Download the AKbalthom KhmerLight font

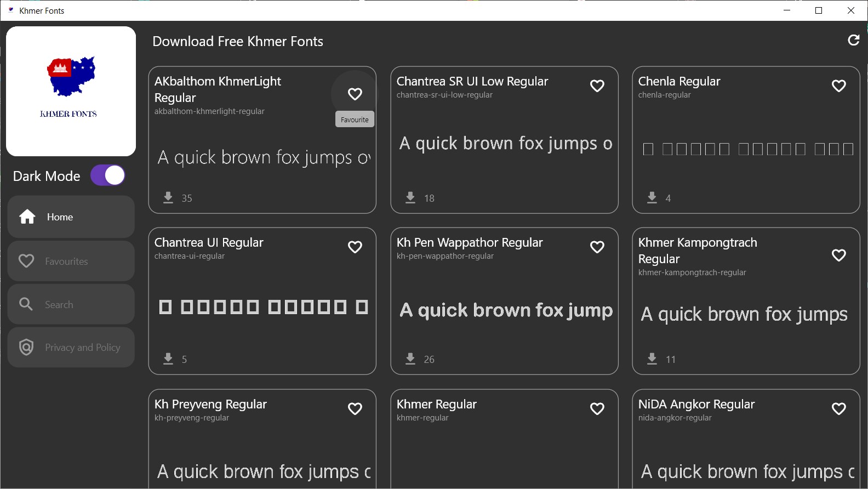coord(168,197)
